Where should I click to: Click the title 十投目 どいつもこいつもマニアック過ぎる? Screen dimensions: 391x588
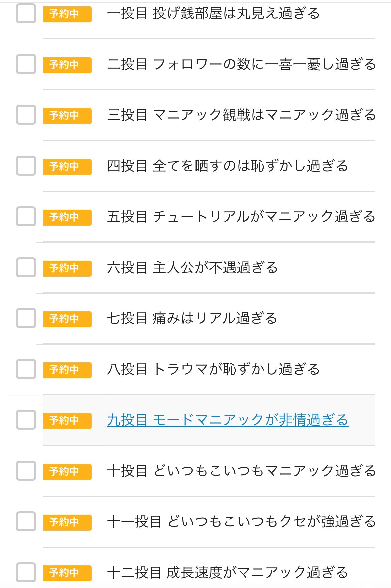(x=241, y=471)
